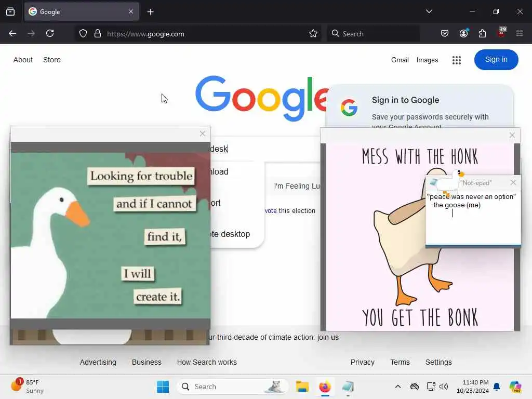Open Settings footer menu
The height and width of the screenshot is (399, 532).
tap(438, 362)
